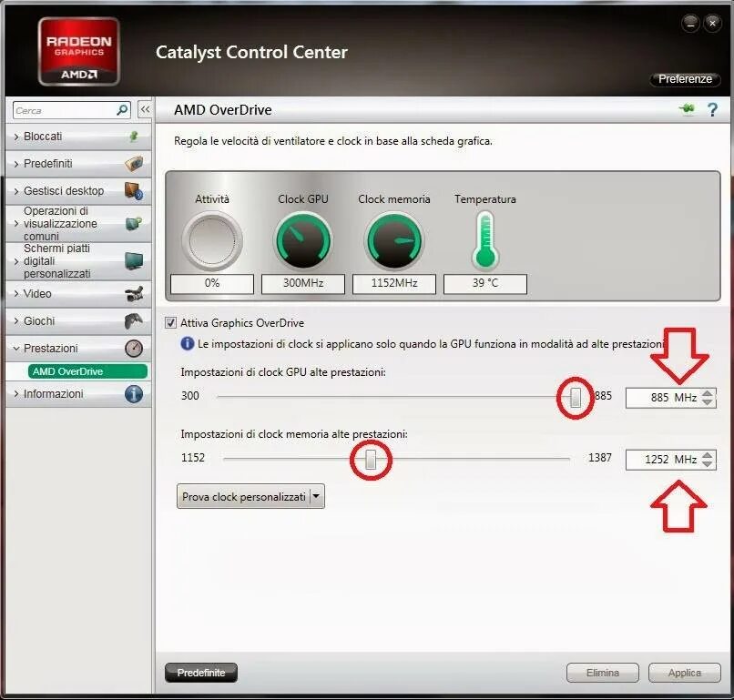This screenshot has height=700, width=734.
Task: Click the memory clock slider handle
Action: pyautogui.click(x=371, y=459)
